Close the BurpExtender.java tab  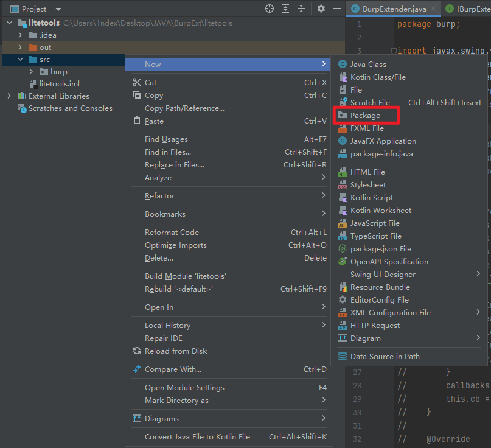[433, 9]
